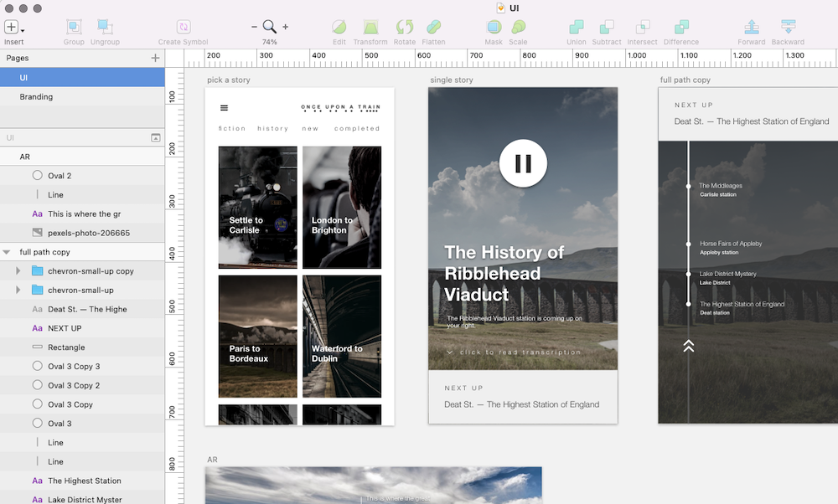Select the Scale tool
Screen dimensions: 838x504
point(518,27)
